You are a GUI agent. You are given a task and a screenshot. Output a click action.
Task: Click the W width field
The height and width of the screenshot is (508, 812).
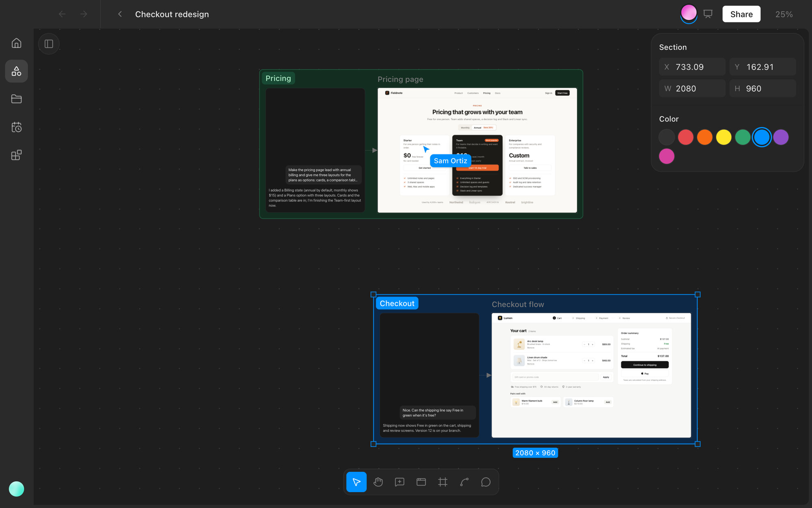tap(692, 89)
